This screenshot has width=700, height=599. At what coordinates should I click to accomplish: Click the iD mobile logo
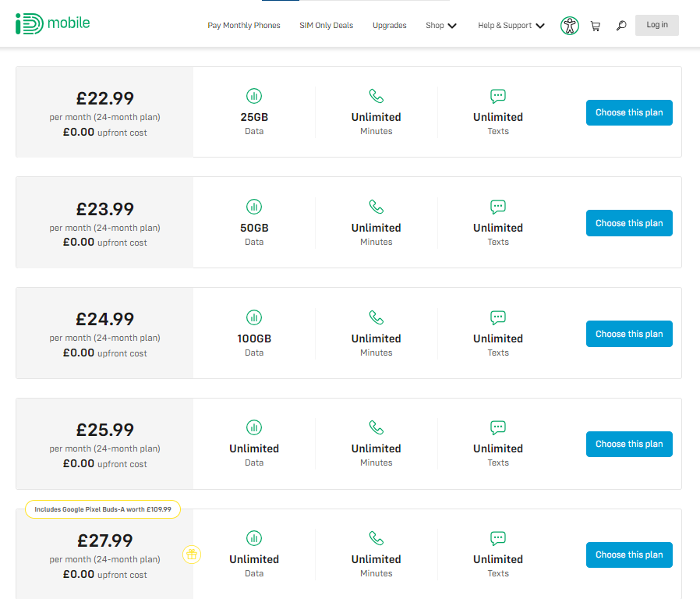pos(52,23)
